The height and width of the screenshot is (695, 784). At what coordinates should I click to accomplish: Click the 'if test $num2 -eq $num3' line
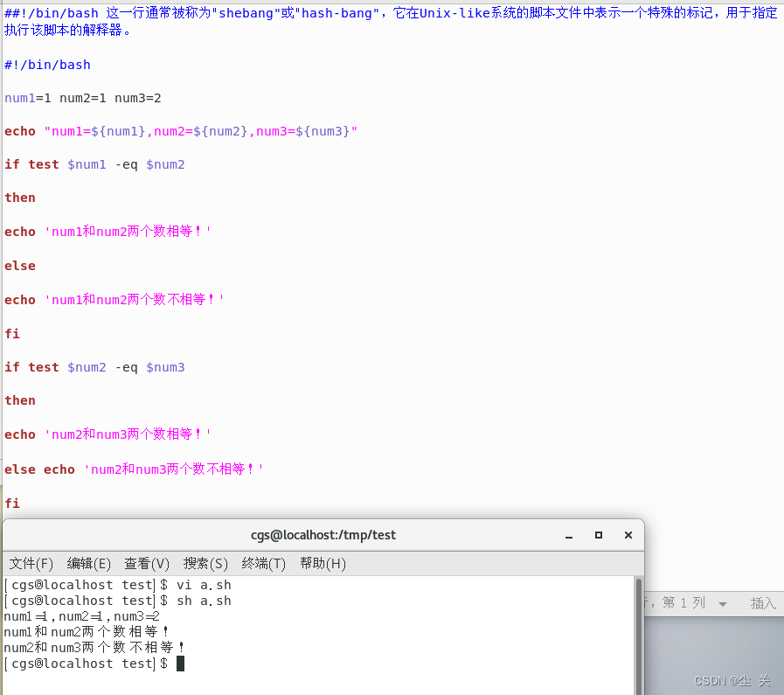pos(94,367)
